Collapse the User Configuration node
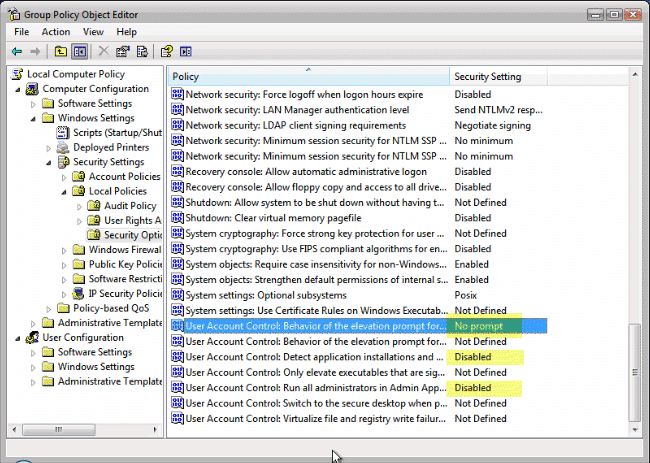 pyautogui.click(x=18, y=338)
